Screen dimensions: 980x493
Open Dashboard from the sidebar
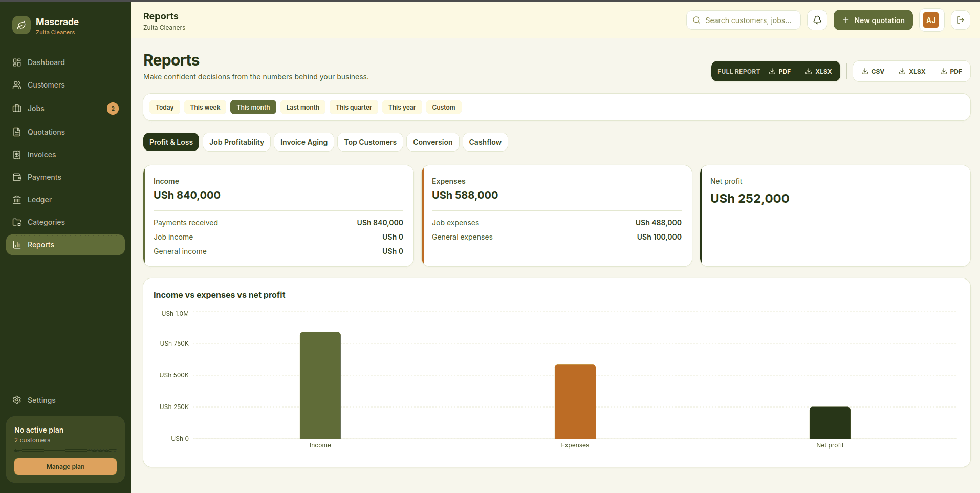tap(66, 62)
